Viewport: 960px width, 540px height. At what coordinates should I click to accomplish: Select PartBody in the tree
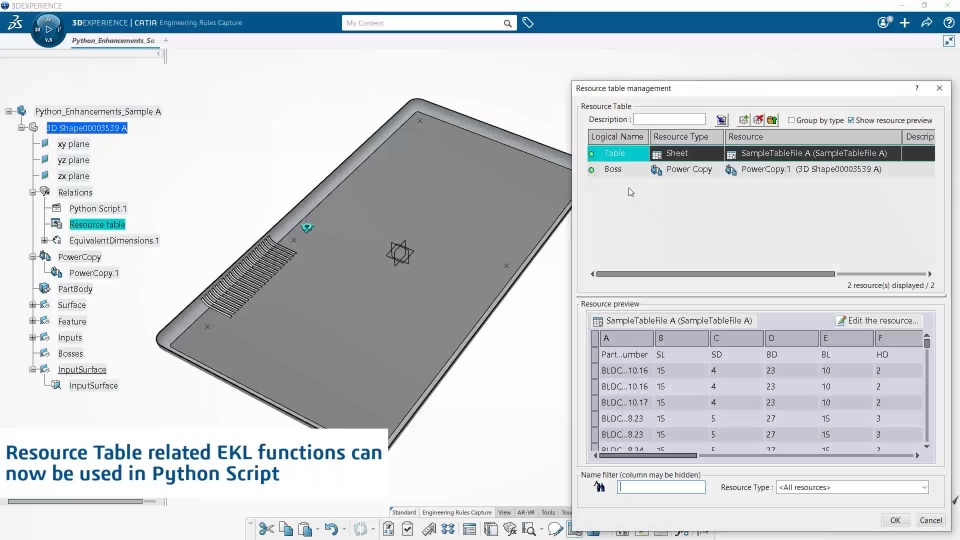[75, 289]
